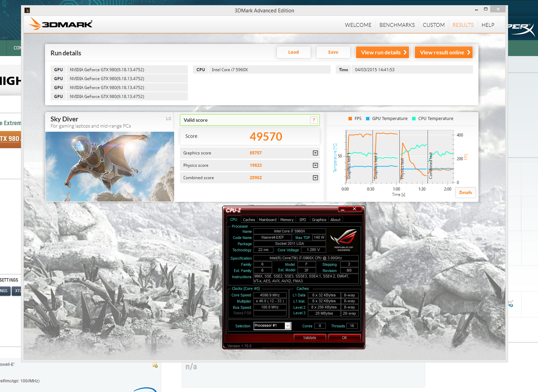Click CPU entry Intel Core i7 5960X
The width and height of the screenshot is (538, 392).
point(269,69)
